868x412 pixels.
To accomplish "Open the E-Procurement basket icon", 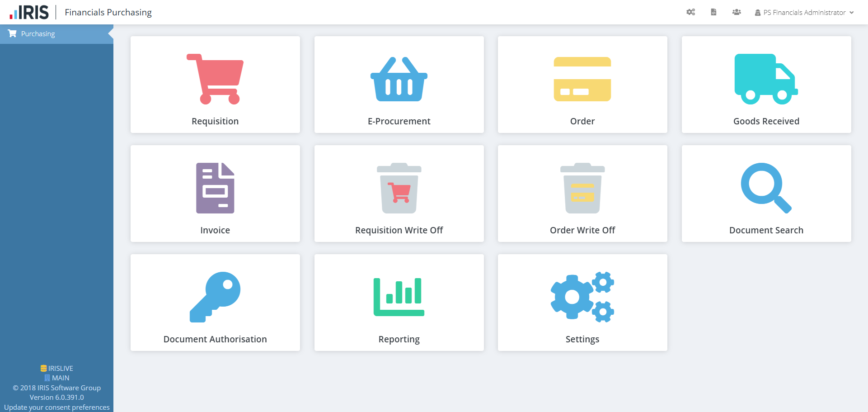I will (x=399, y=79).
